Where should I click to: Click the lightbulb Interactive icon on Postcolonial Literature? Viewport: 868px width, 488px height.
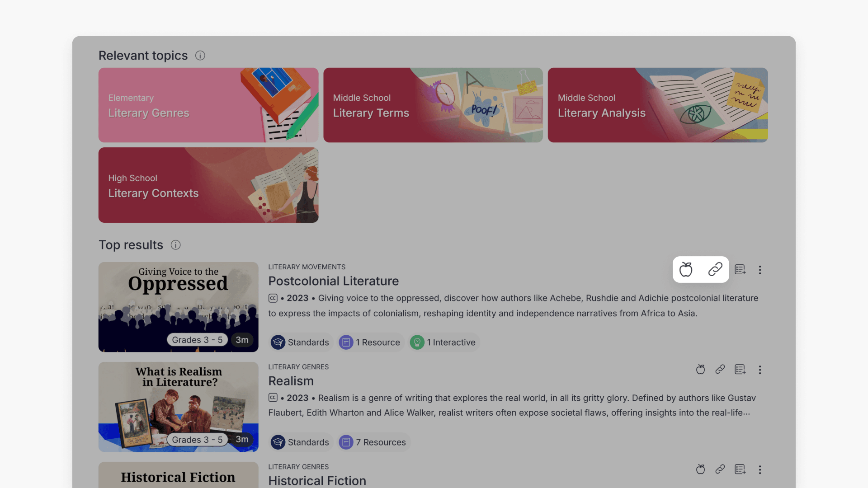click(x=417, y=342)
